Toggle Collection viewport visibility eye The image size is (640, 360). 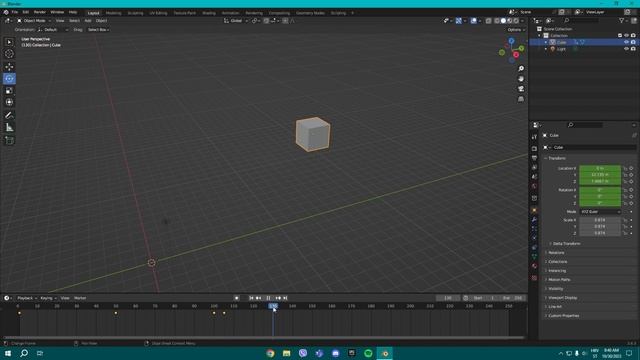click(x=626, y=36)
